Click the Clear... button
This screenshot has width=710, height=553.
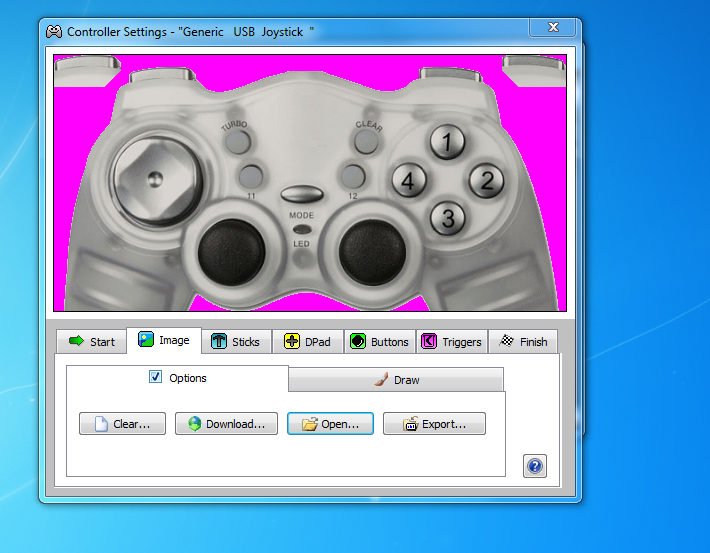[122, 424]
